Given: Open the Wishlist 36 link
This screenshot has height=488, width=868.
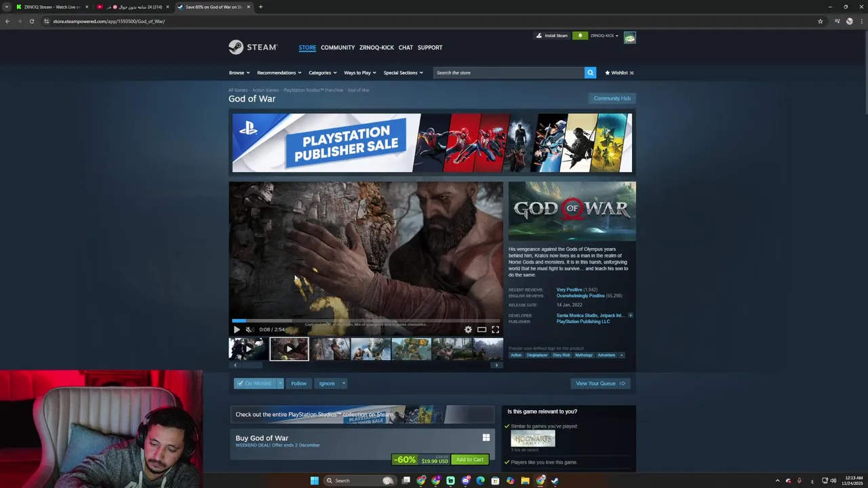Looking at the screenshot, I should pos(619,73).
